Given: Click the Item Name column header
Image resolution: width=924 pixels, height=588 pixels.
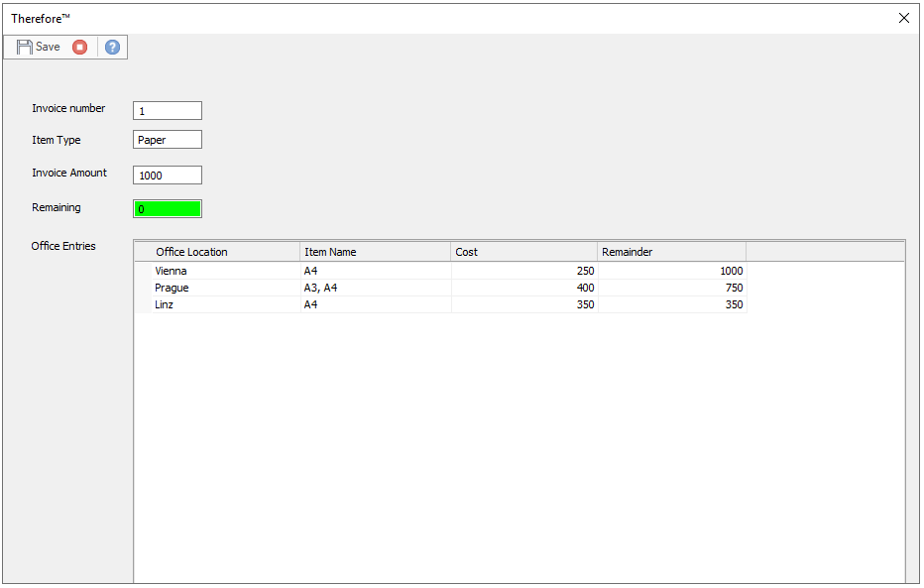Looking at the screenshot, I should pos(375,252).
